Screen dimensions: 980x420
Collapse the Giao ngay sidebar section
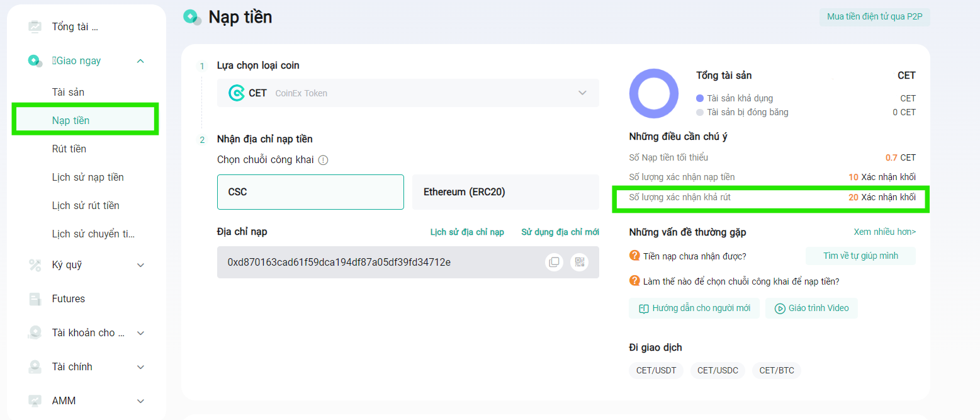tap(140, 61)
